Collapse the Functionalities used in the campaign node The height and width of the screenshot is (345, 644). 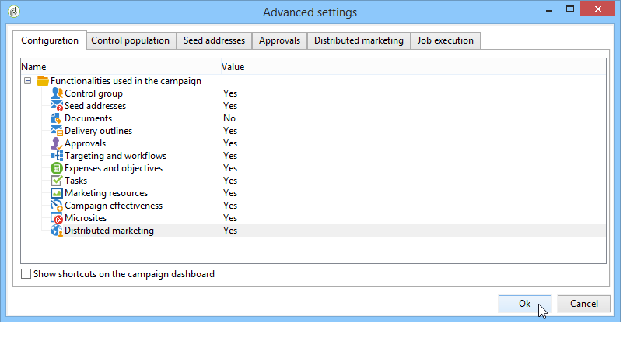click(27, 81)
